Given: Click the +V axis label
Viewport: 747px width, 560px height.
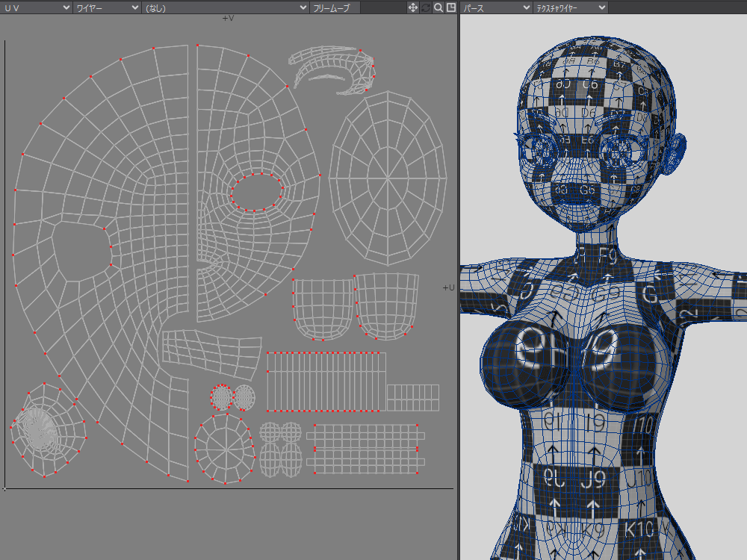Looking at the screenshot, I should click(x=229, y=19).
